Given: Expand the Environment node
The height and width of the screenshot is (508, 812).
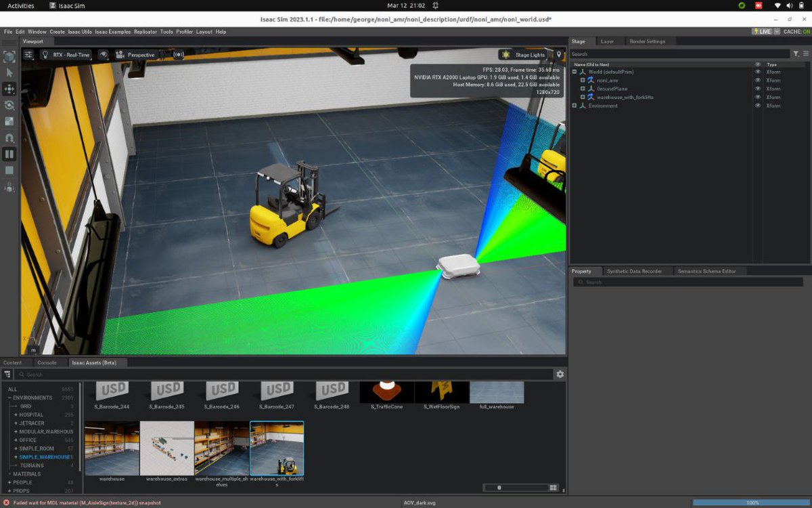Looking at the screenshot, I should tap(574, 106).
